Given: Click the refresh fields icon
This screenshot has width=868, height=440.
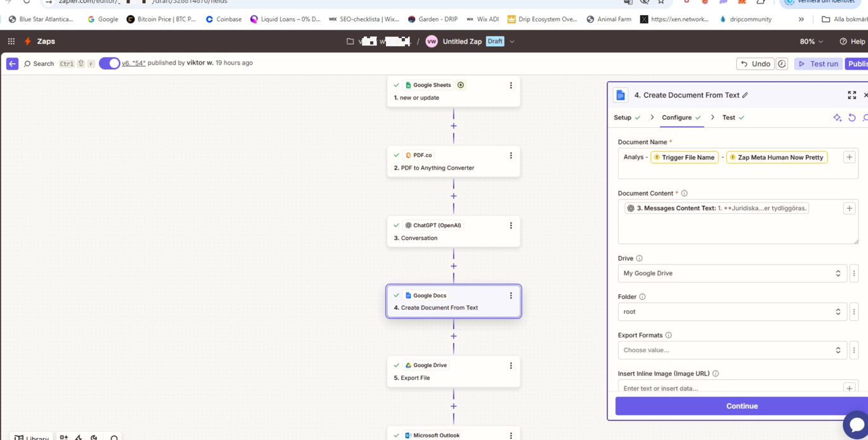Looking at the screenshot, I should pos(852,118).
